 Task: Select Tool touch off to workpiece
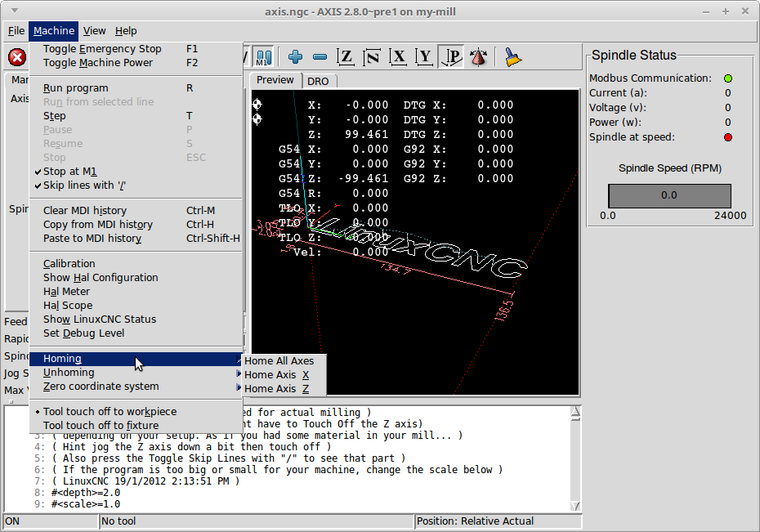pyautogui.click(x=136, y=411)
